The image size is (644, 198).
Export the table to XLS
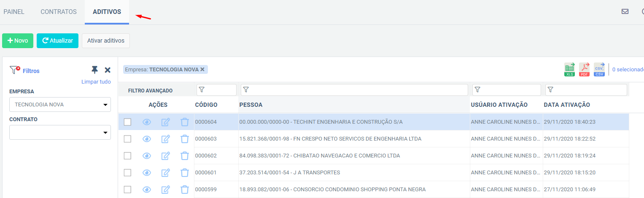[570, 69]
